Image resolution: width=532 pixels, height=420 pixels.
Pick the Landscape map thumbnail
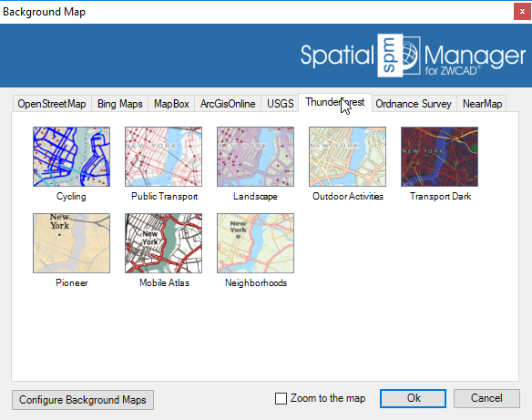coord(255,157)
